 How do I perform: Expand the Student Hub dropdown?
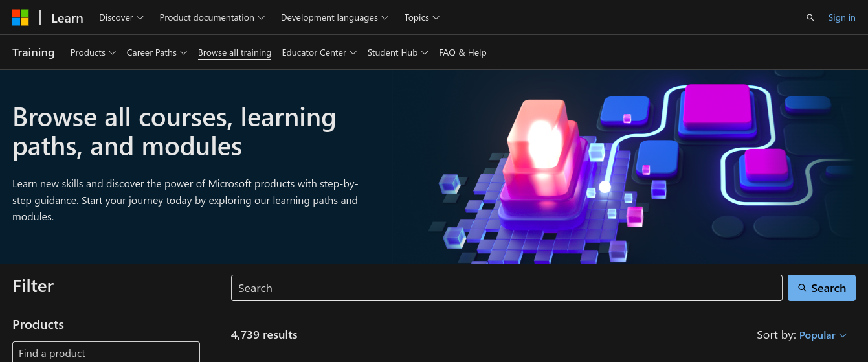[397, 52]
